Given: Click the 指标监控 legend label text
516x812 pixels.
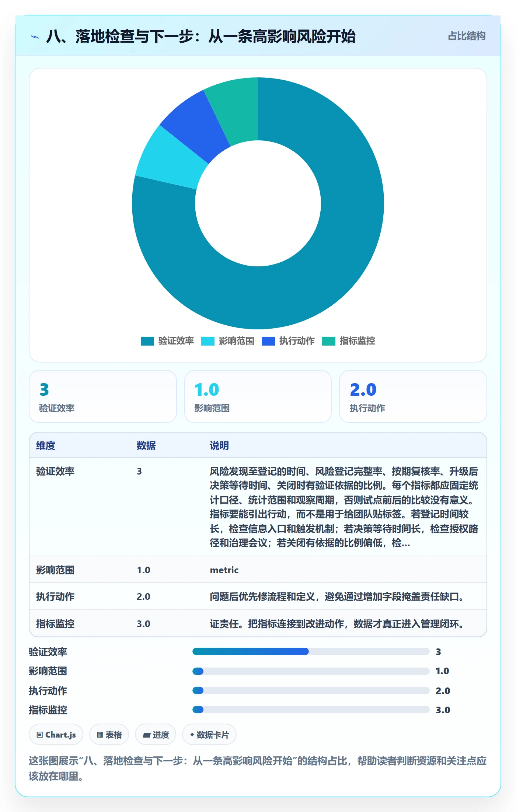Looking at the screenshot, I should click(x=358, y=341).
